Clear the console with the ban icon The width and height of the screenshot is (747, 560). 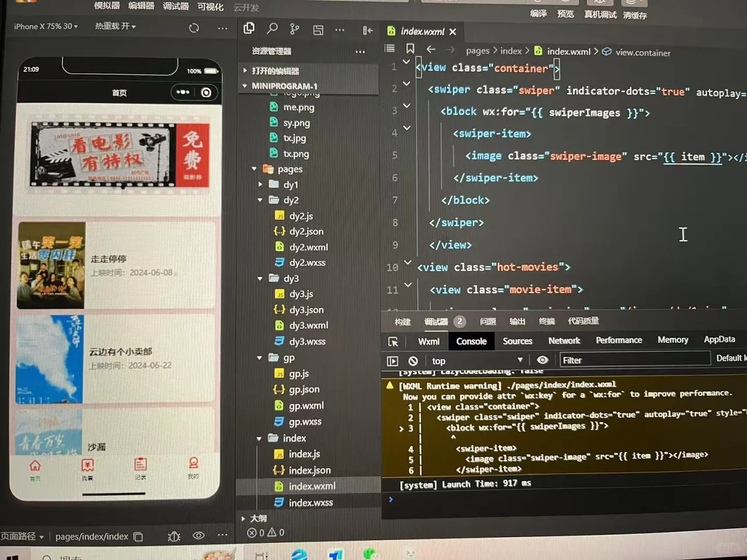click(x=413, y=361)
